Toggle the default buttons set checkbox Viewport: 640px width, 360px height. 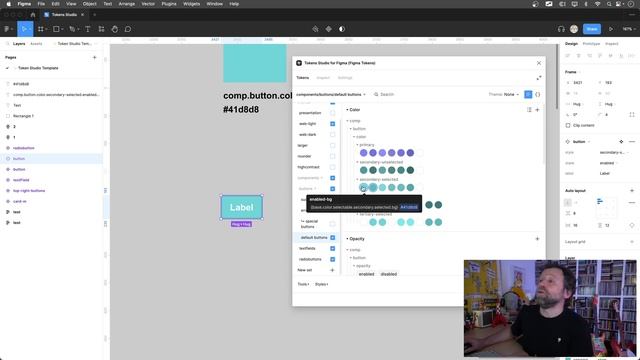332,238
